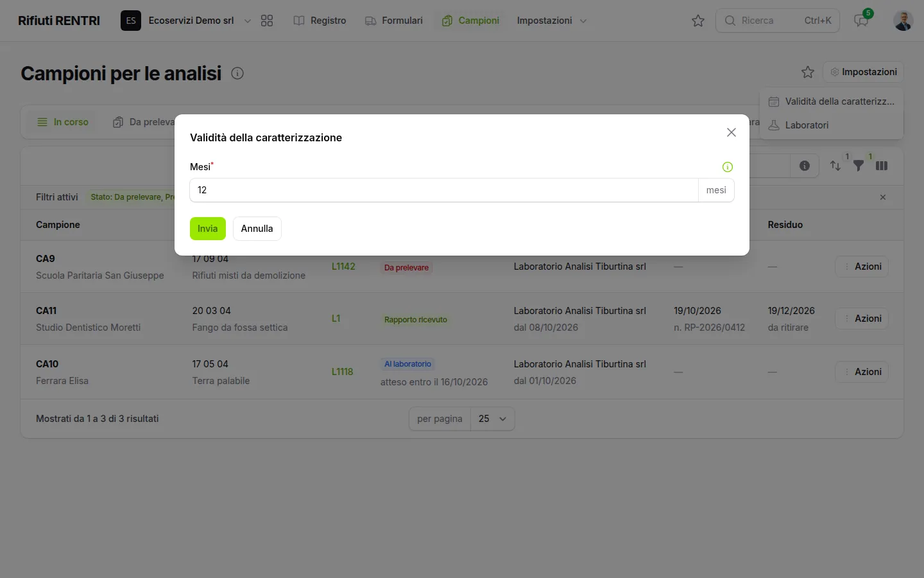Open Azioni menu for CA9 row

862,267
